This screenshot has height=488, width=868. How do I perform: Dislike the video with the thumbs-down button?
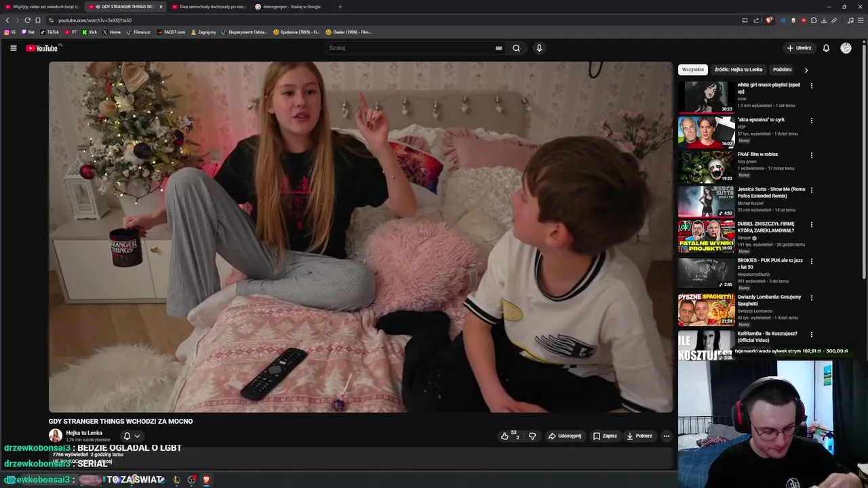coord(532,436)
